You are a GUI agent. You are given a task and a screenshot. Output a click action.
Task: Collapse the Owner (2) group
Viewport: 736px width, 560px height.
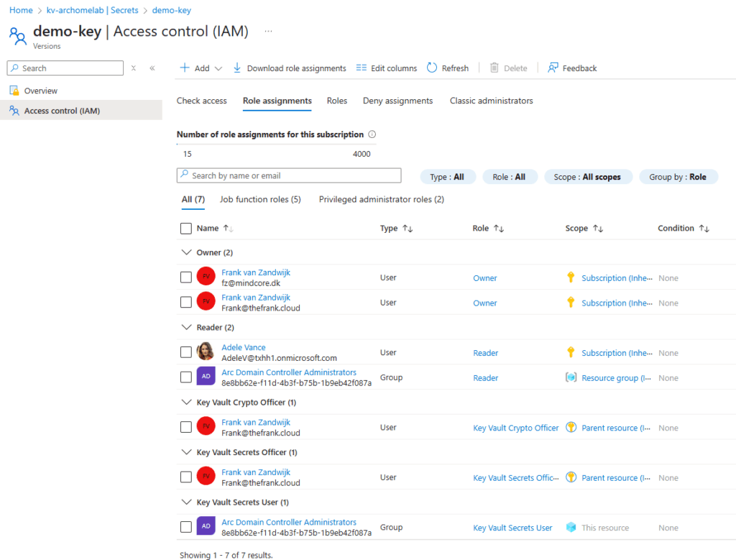point(185,253)
